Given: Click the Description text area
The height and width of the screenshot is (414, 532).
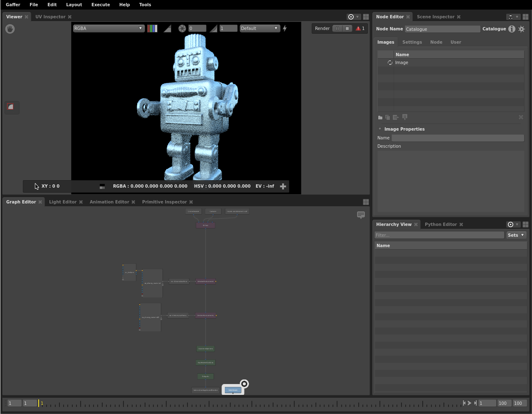Looking at the screenshot, I should [x=451, y=181].
